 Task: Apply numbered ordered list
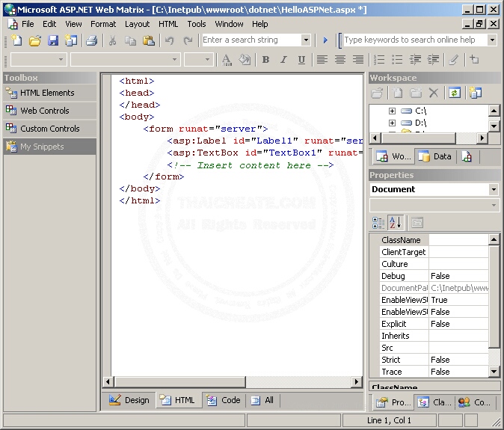click(379, 60)
